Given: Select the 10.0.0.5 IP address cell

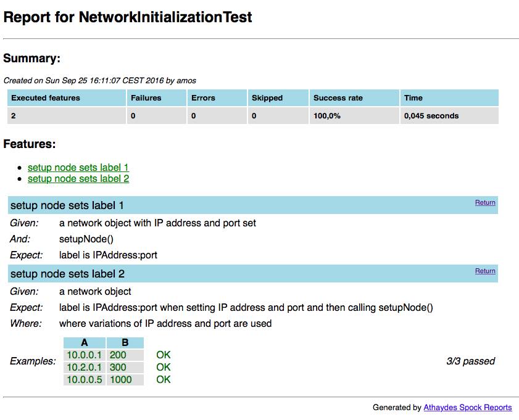Looking at the screenshot, I should [85, 380].
